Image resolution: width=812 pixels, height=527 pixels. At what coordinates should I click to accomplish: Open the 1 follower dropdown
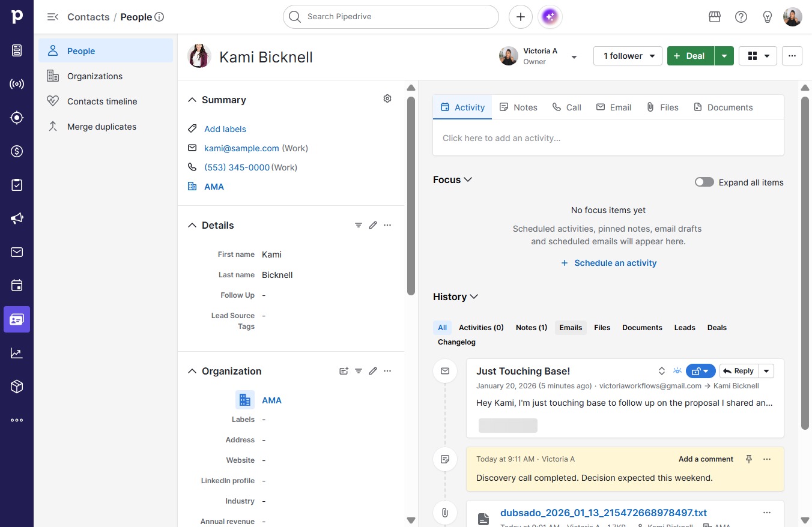[x=628, y=56]
